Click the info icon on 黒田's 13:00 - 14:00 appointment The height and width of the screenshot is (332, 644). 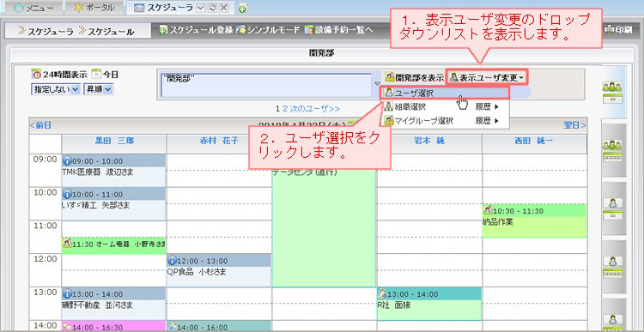click(67, 294)
